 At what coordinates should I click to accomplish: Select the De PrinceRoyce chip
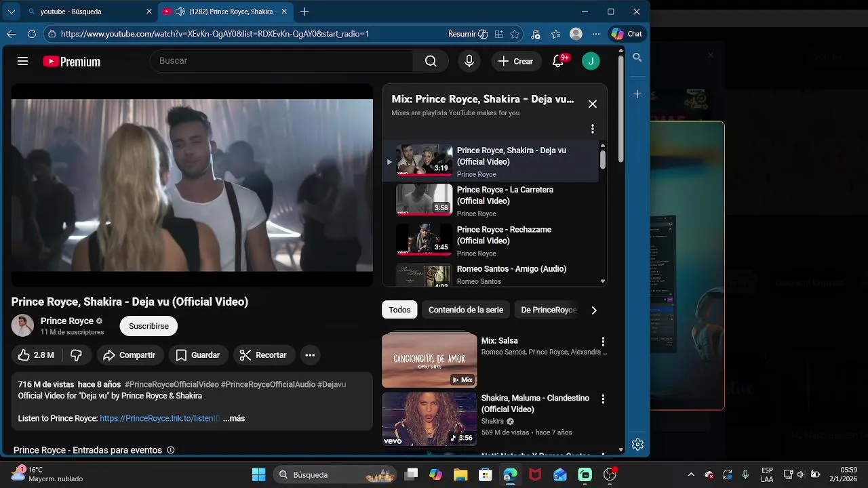pyautogui.click(x=549, y=310)
